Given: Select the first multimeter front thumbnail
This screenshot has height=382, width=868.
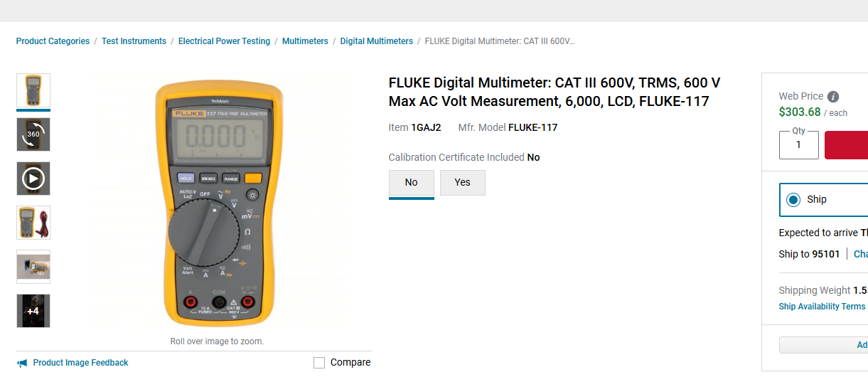Looking at the screenshot, I should (x=33, y=90).
